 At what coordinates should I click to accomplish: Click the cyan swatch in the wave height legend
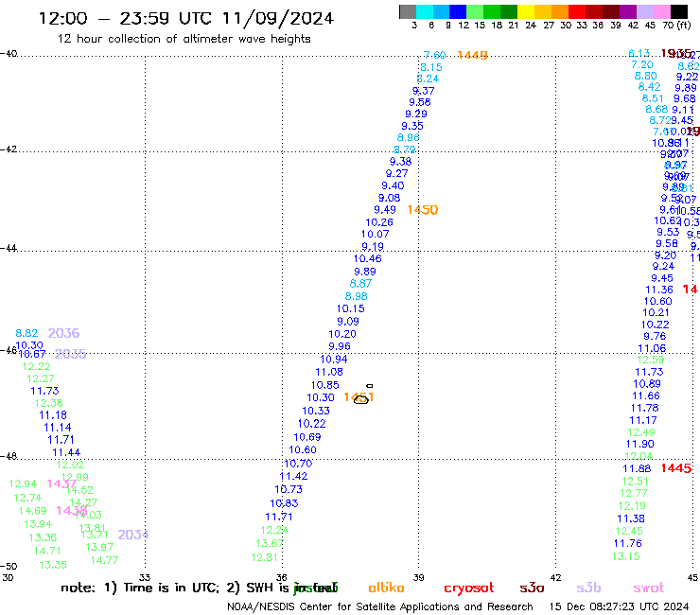click(425, 11)
